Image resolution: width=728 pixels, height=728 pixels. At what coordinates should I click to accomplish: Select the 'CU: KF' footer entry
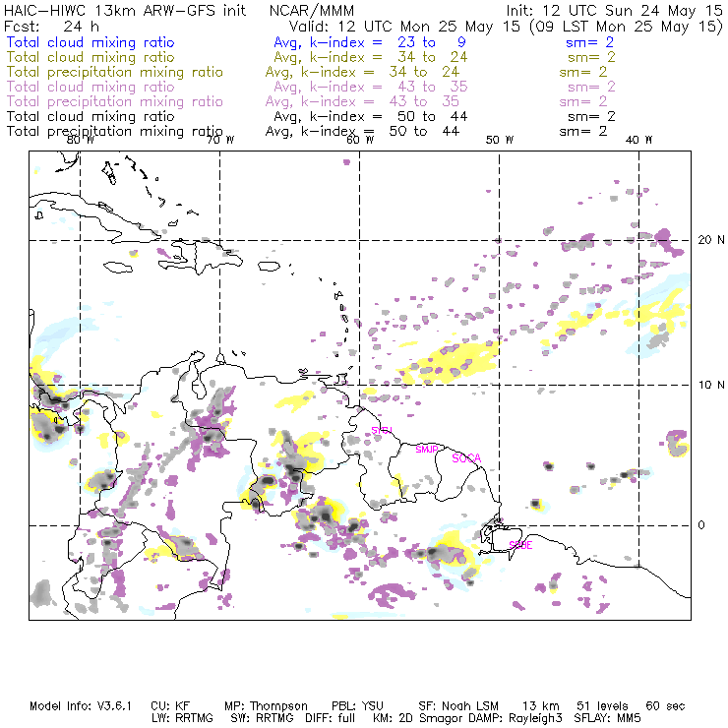point(170,706)
